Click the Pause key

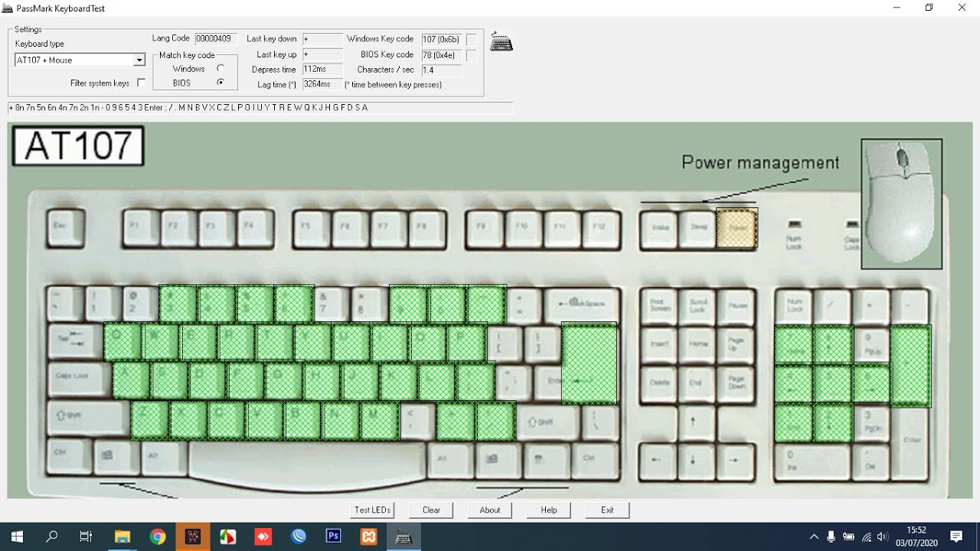737,305
